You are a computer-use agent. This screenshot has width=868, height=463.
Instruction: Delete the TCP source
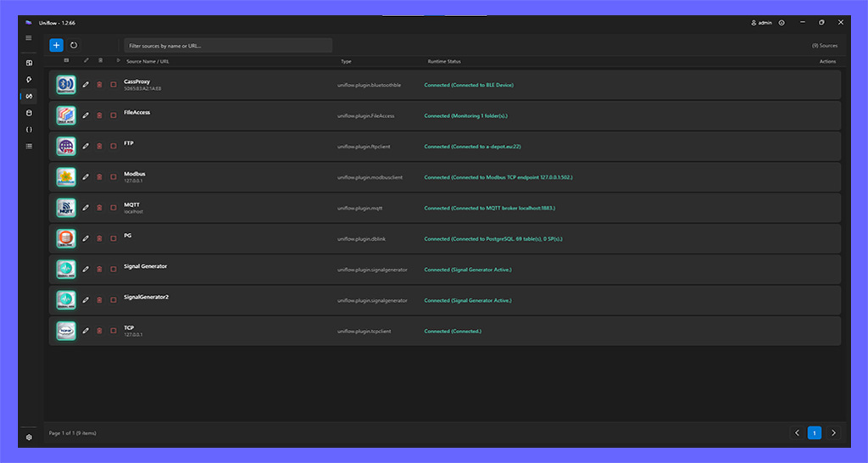[100, 331]
